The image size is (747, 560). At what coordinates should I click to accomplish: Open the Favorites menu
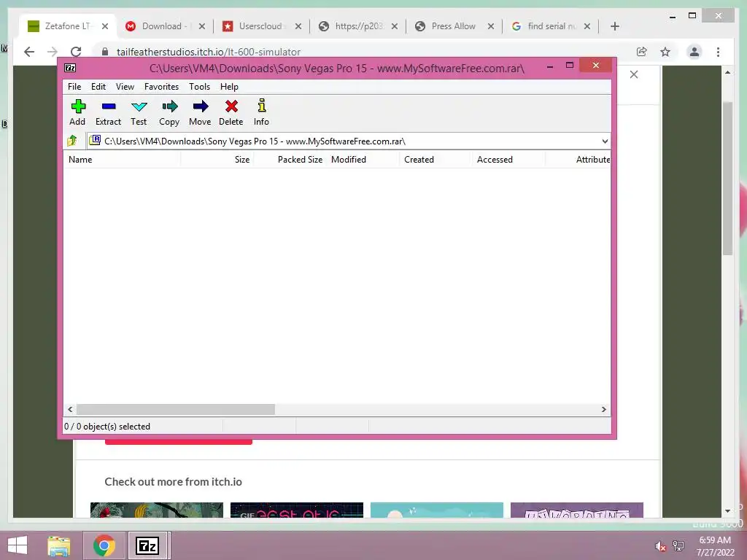(x=161, y=87)
